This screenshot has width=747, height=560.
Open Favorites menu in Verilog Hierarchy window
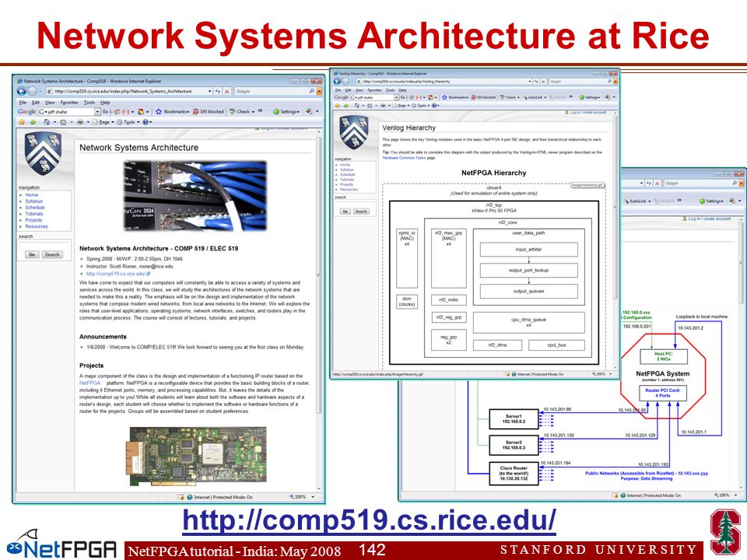pyautogui.click(x=374, y=90)
